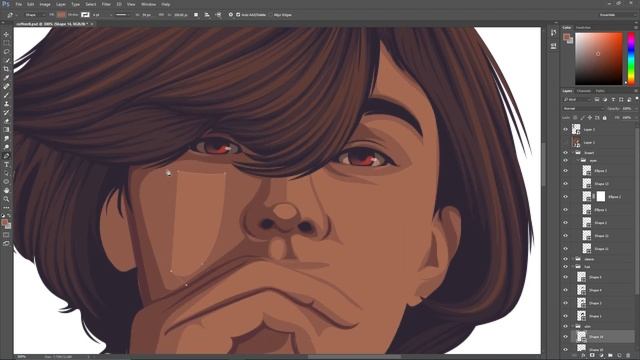Open the Image menu
Screen dimensions: 640x360
click(x=45, y=4)
